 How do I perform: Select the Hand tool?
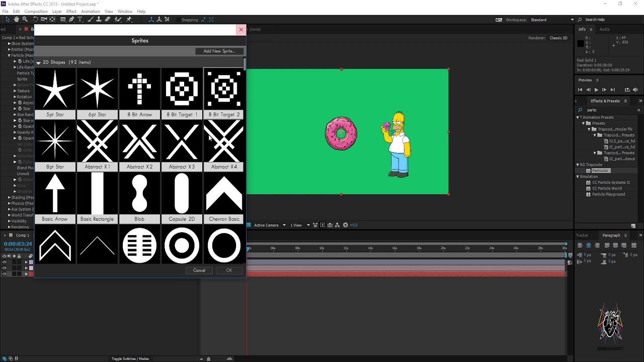[x=16, y=20]
